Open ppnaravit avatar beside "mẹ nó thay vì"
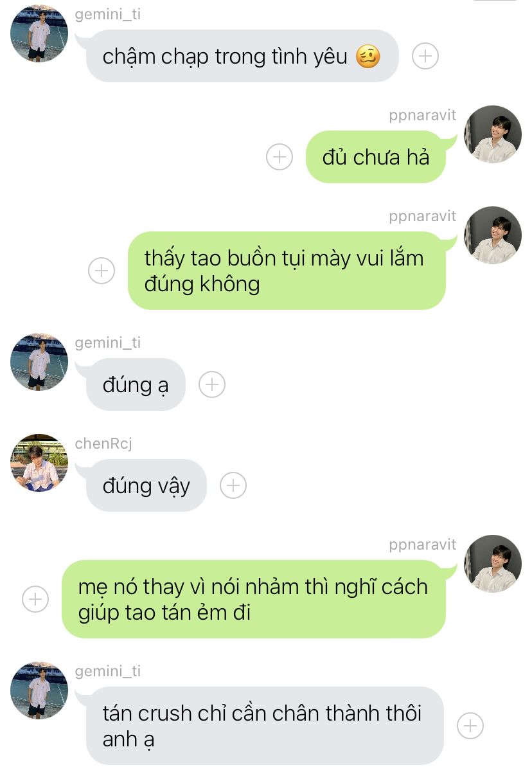The height and width of the screenshot is (774, 532). 493,563
